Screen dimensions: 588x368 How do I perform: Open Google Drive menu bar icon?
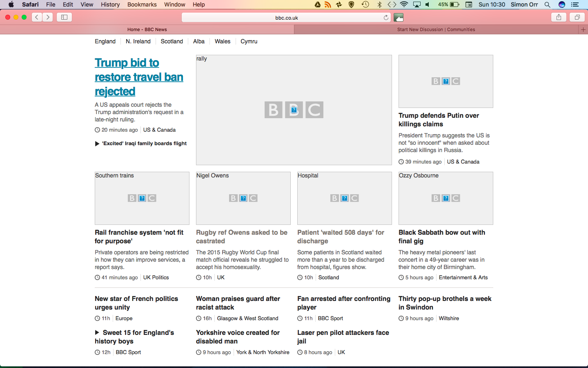[317, 4]
